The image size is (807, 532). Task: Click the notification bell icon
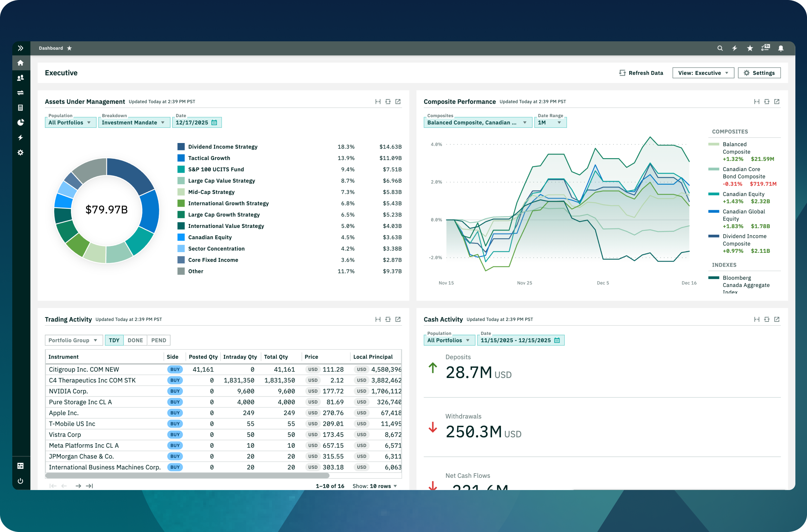pyautogui.click(x=781, y=48)
